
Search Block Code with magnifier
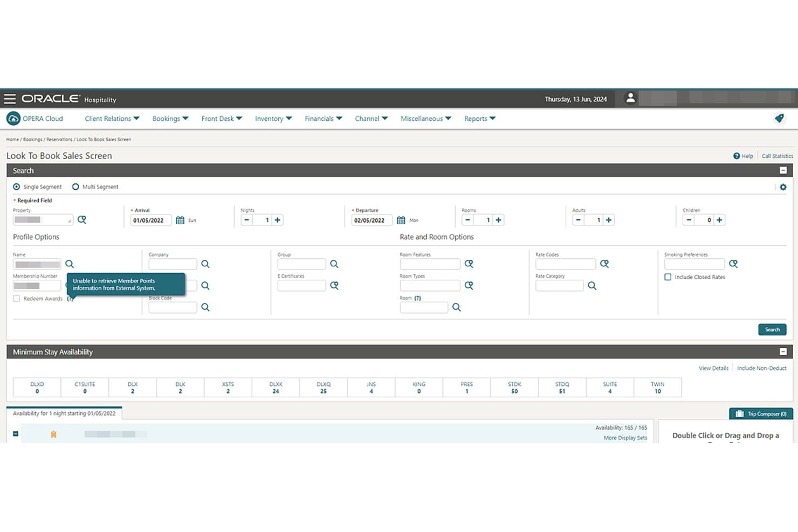pos(205,307)
